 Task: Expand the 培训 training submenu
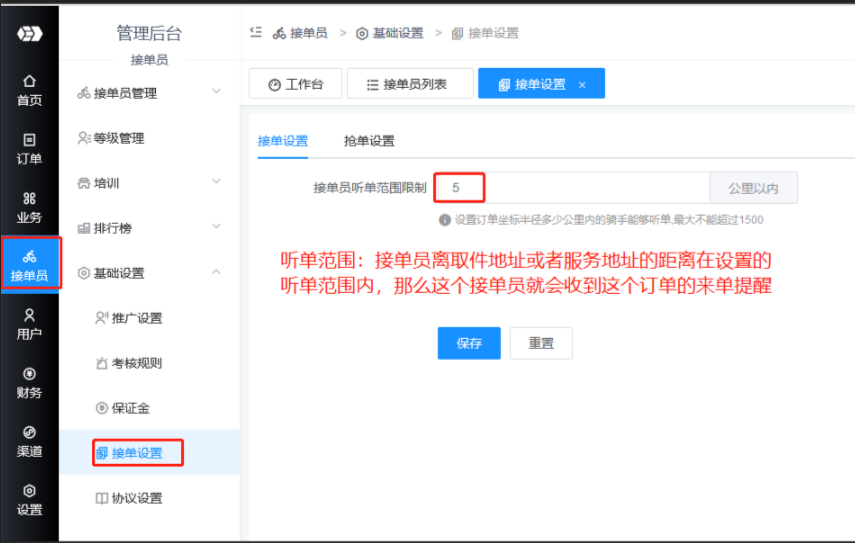[149, 183]
